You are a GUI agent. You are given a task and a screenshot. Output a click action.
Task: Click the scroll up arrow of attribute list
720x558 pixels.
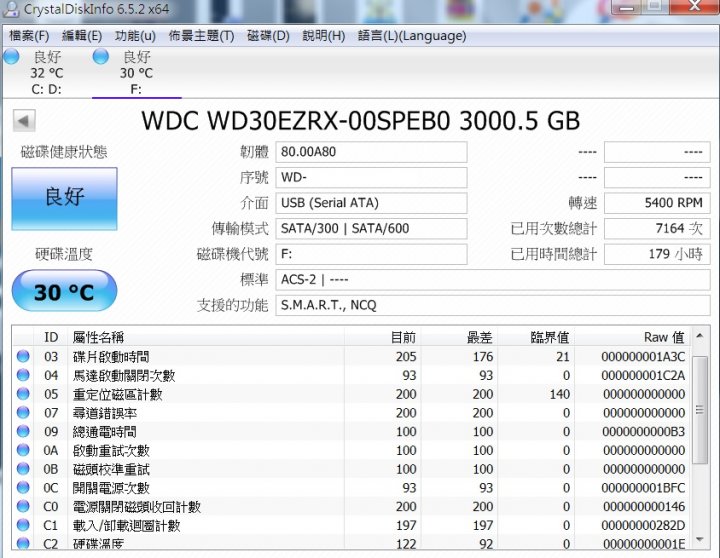pos(700,336)
